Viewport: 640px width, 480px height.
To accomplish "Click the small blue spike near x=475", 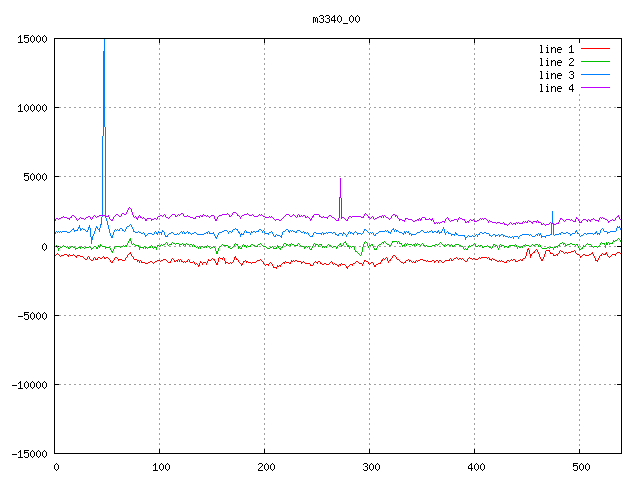I will [x=552, y=214].
